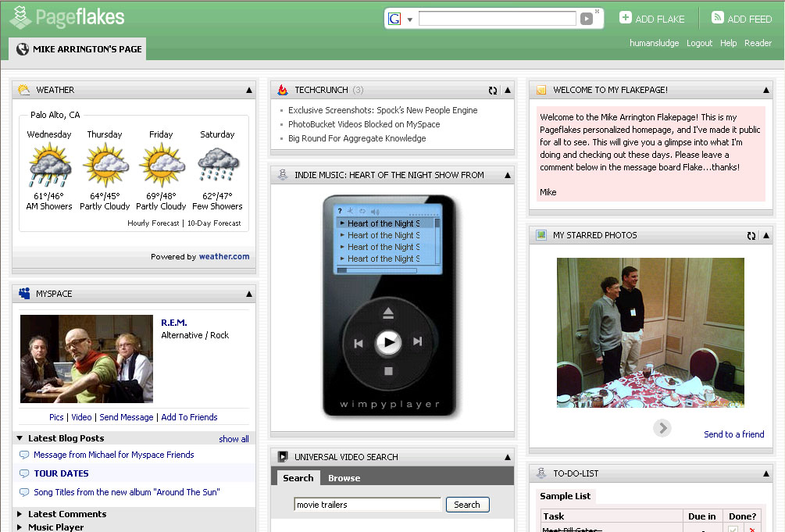Open the search engine dropdown arrow
This screenshot has width=785, height=532.
point(410,20)
